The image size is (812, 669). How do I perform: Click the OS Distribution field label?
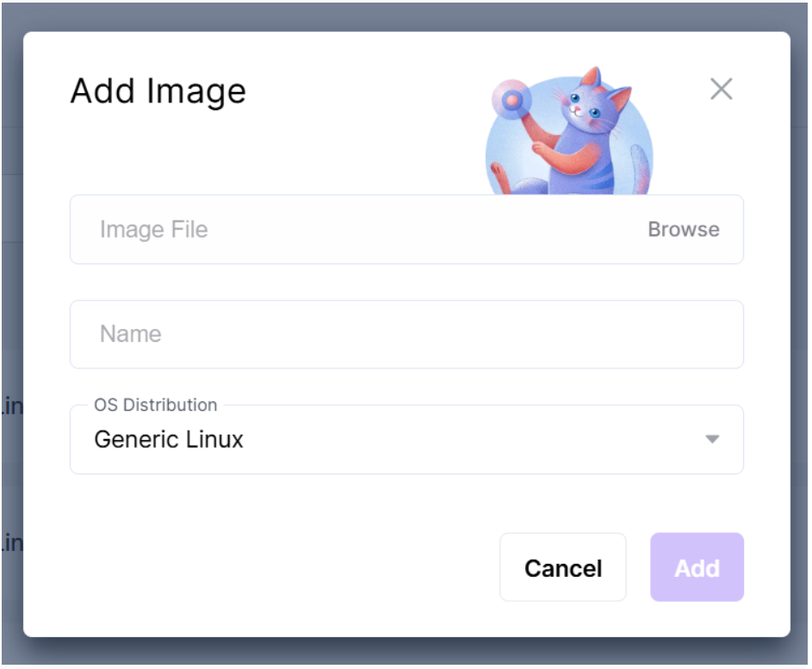155,405
